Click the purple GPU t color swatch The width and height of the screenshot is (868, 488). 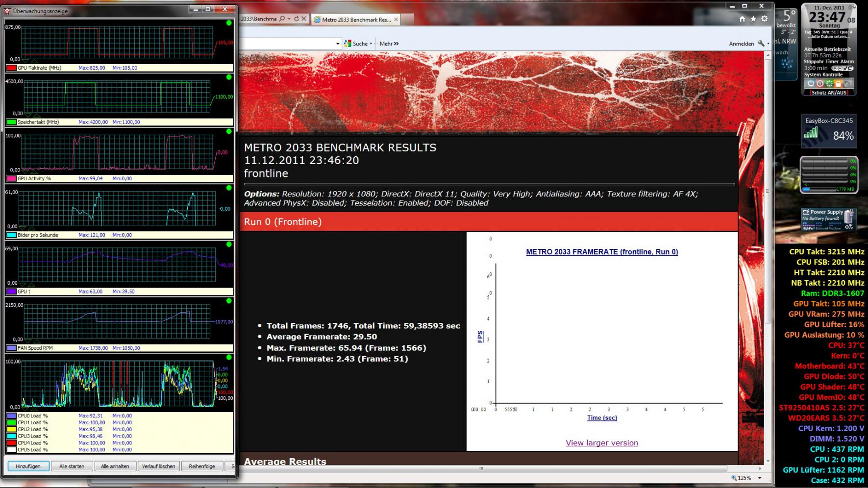click(11, 292)
